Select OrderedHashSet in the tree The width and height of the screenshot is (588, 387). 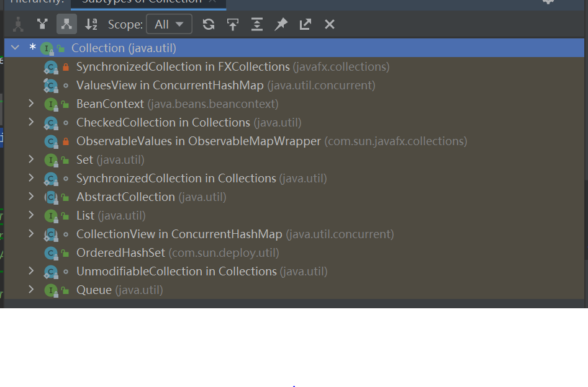point(120,252)
